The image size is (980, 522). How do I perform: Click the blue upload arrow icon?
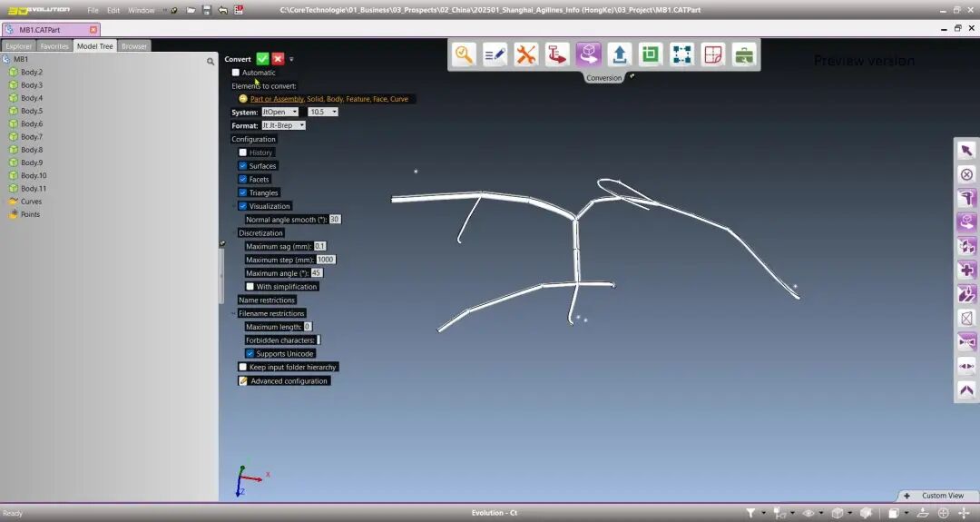click(x=619, y=54)
